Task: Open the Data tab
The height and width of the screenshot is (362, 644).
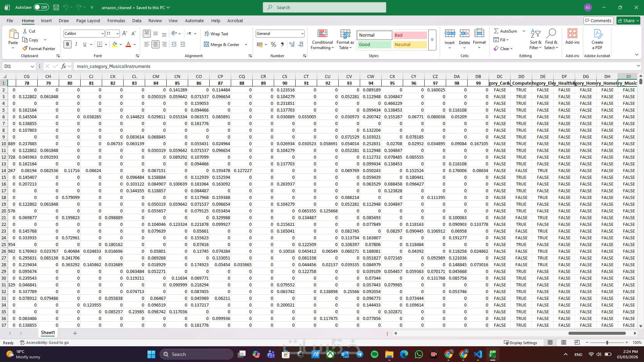Action: point(137,21)
